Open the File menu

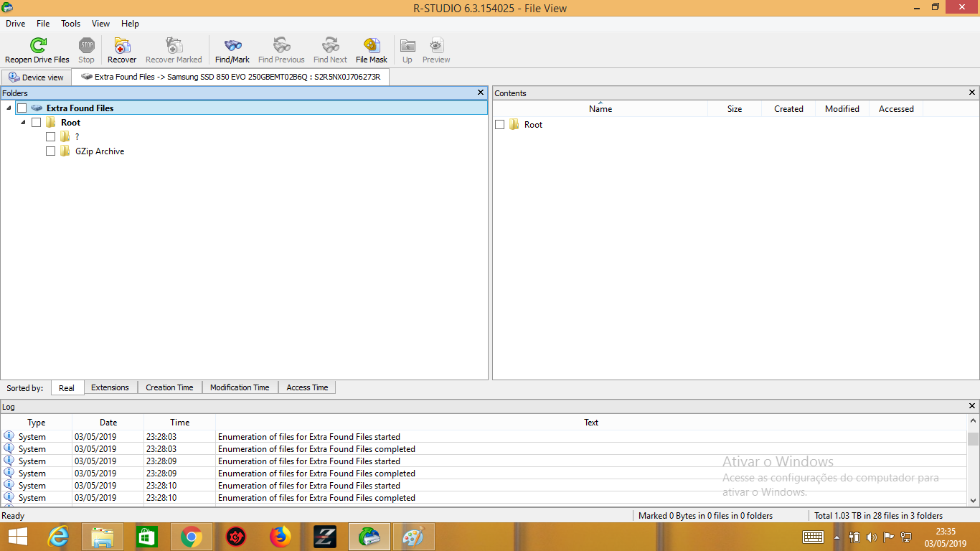coord(43,24)
